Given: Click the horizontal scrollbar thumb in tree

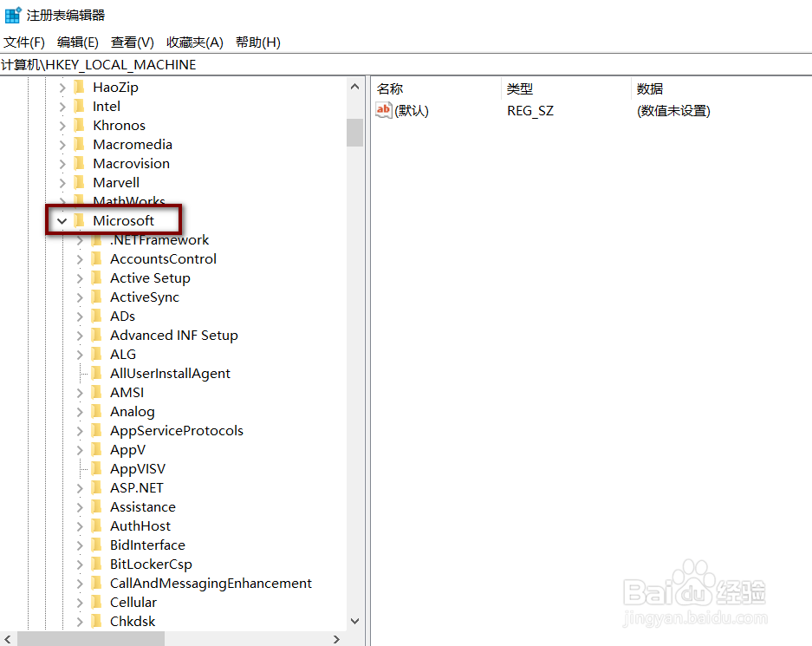Looking at the screenshot, I should tap(91, 639).
